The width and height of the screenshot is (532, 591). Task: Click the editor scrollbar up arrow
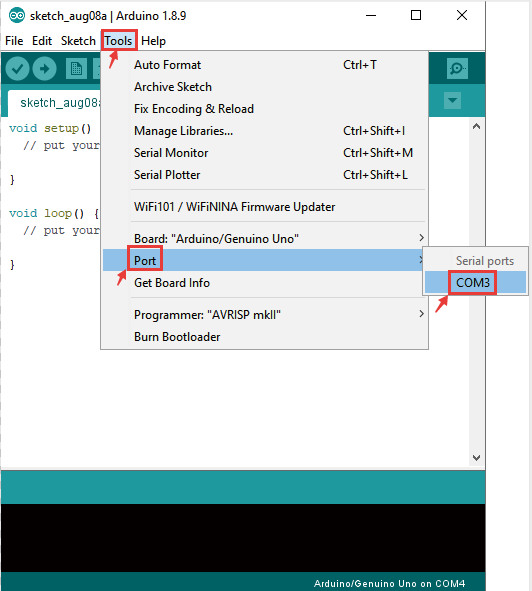(476, 126)
